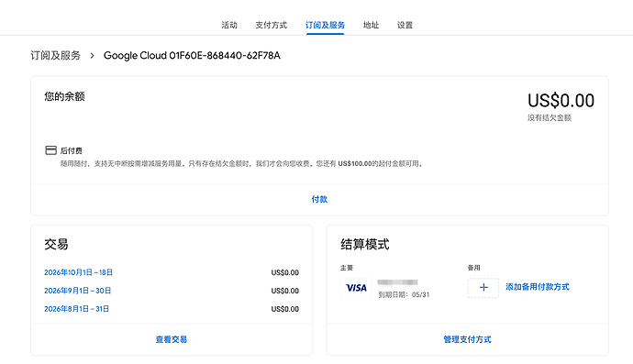Click the blurred card number
633x364 pixels.
point(397,282)
